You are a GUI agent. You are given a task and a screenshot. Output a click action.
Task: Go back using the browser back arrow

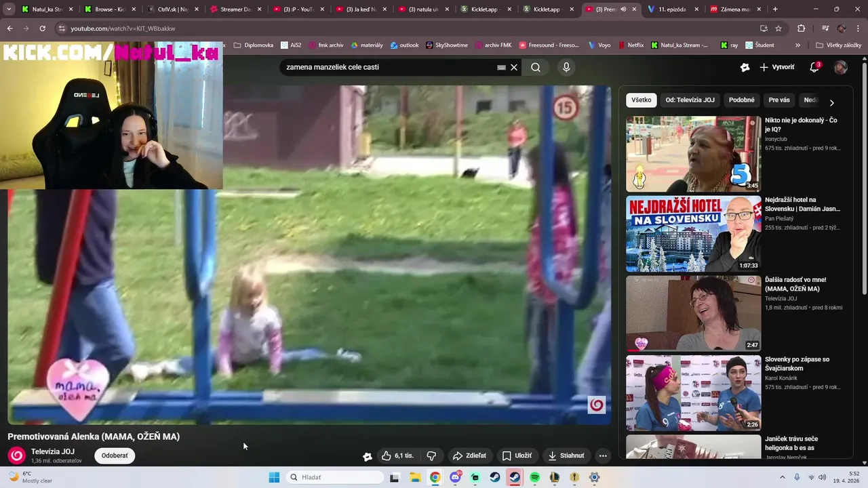click(9, 28)
